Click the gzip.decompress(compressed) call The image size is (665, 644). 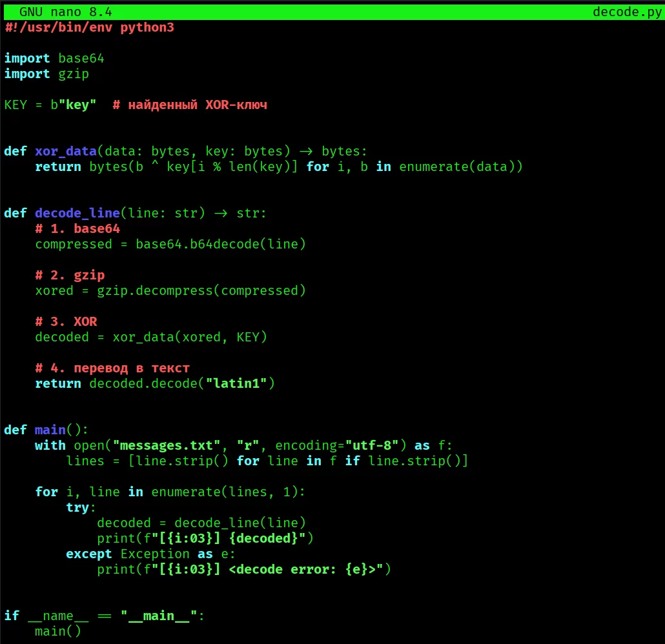pyautogui.click(x=201, y=291)
